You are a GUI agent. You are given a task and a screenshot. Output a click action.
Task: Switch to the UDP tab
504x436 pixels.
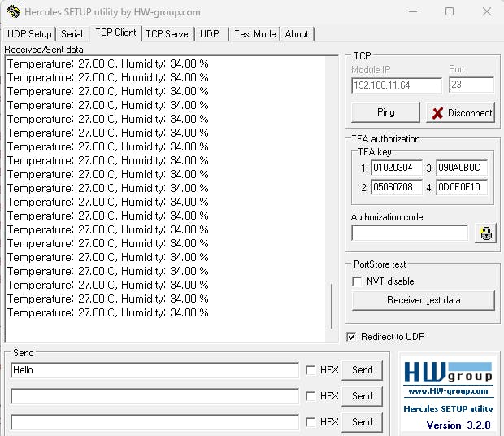coord(210,34)
